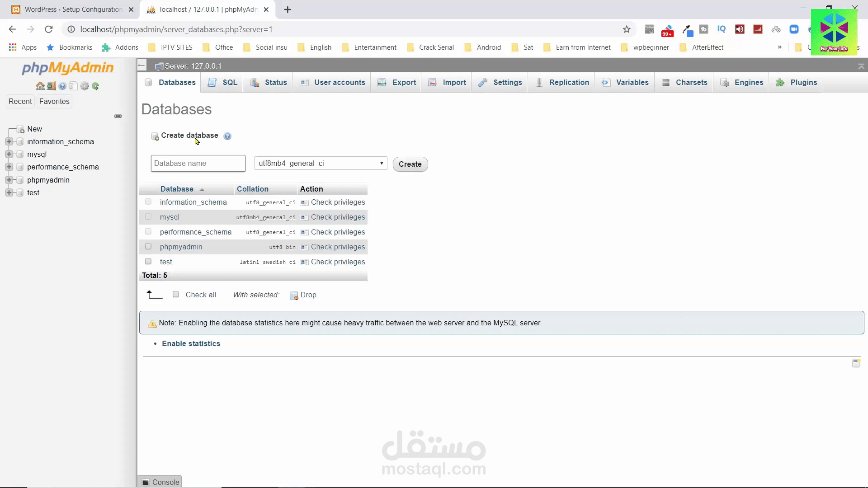Click the Database name input field
Viewport: 868px width, 488px height.
tap(198, 164)
